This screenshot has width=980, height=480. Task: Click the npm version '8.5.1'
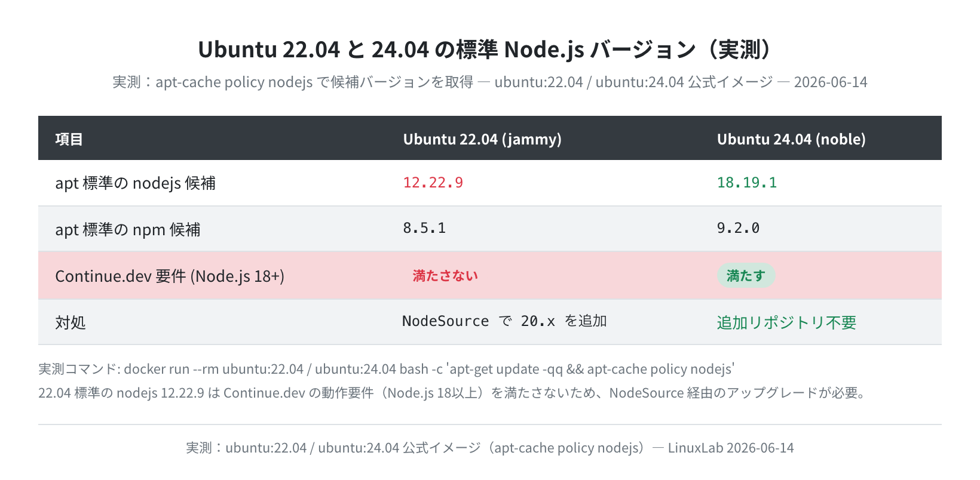[x=424, y=228]
